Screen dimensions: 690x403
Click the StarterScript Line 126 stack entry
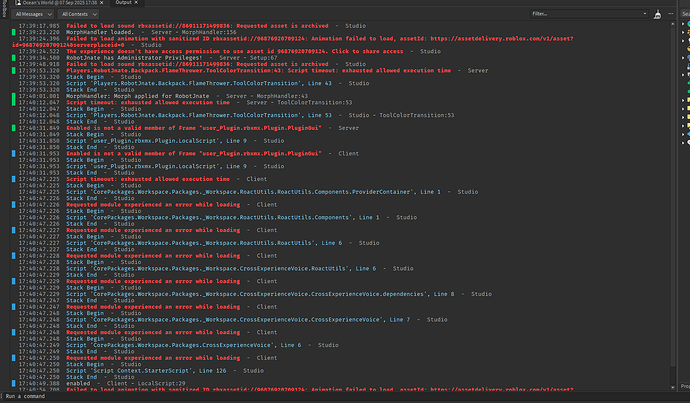point(146,370)
